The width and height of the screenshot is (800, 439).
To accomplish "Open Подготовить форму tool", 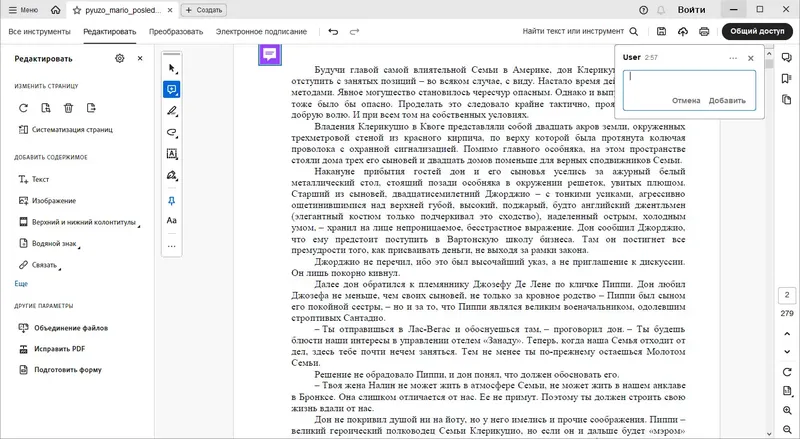I will 60,370.
